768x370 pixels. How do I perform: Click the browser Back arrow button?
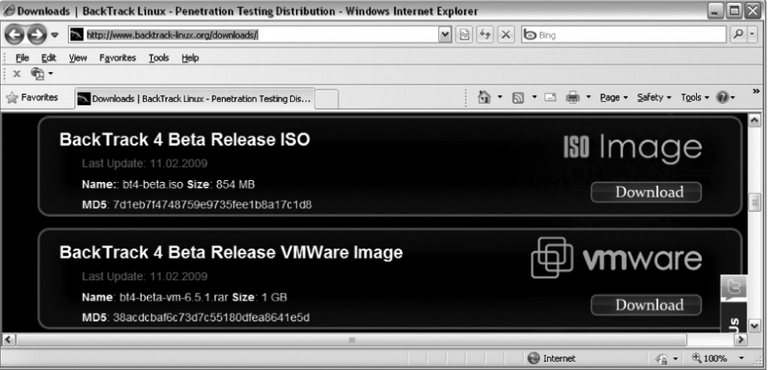click(15, 34)
